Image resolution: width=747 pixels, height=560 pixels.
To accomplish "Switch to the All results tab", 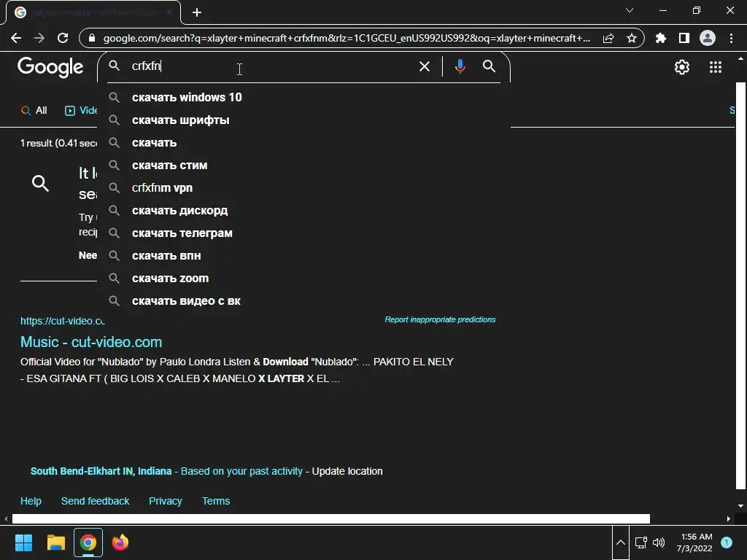I will click(x=34, y=111).
